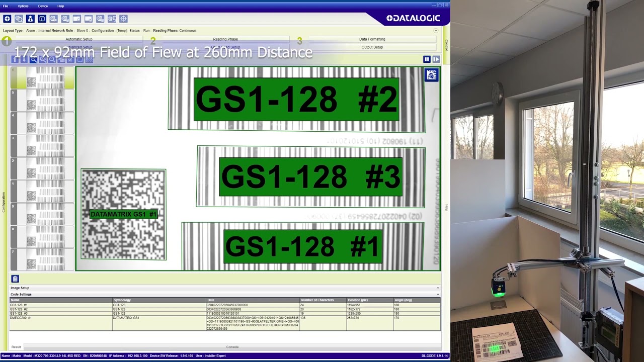Select the DMECC200 #1 table row
Viewport: 644px width, 362px height.
[225, 323]
